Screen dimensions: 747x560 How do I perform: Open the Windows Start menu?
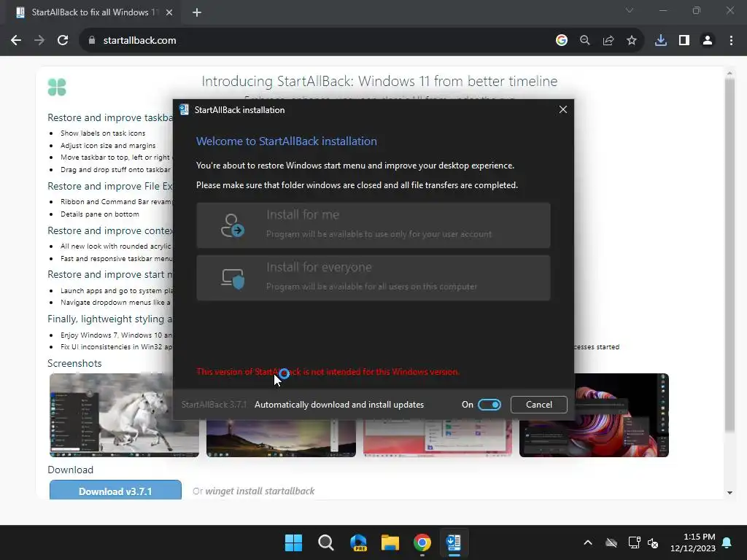(x=293, y=542)
